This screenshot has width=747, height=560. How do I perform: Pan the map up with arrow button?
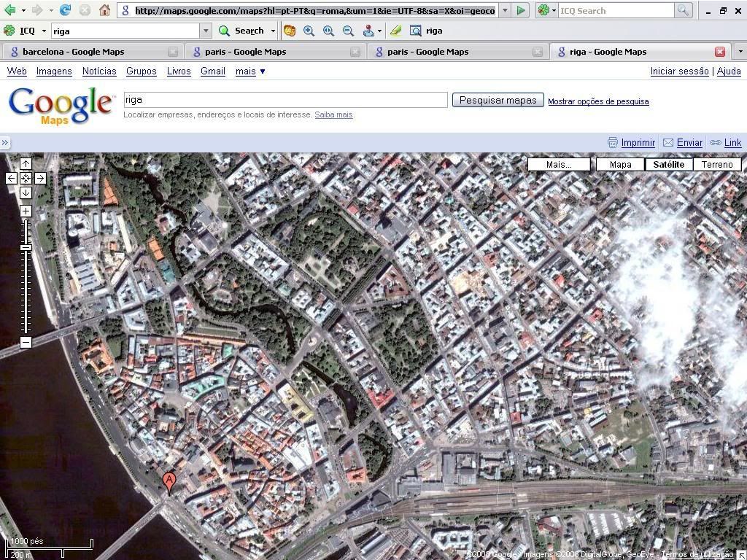26,164
